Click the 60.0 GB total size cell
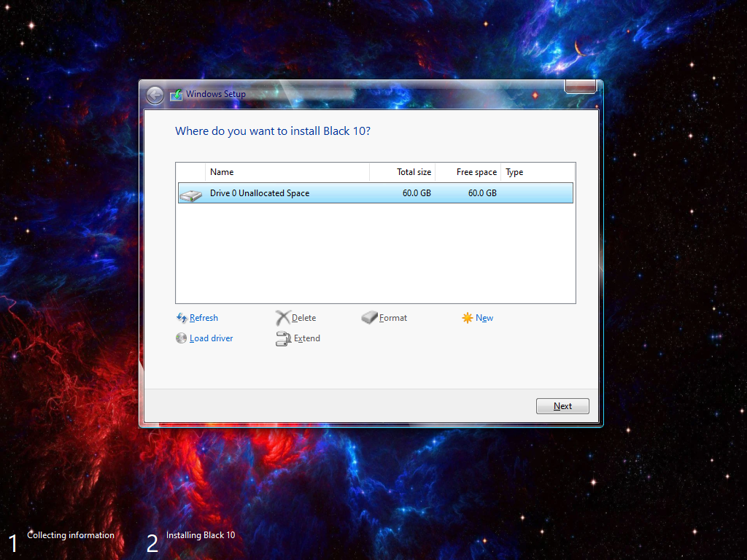 (417, 192)
